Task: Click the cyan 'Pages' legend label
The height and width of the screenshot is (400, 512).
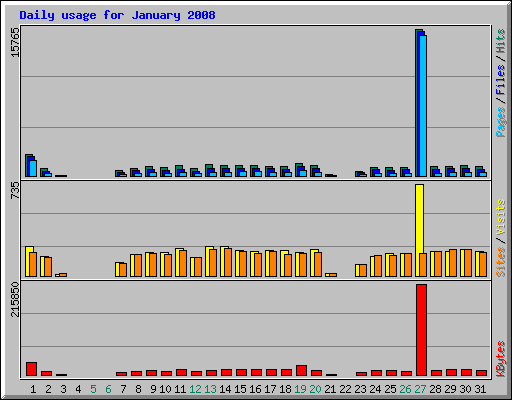Action: tap(501, 122)
